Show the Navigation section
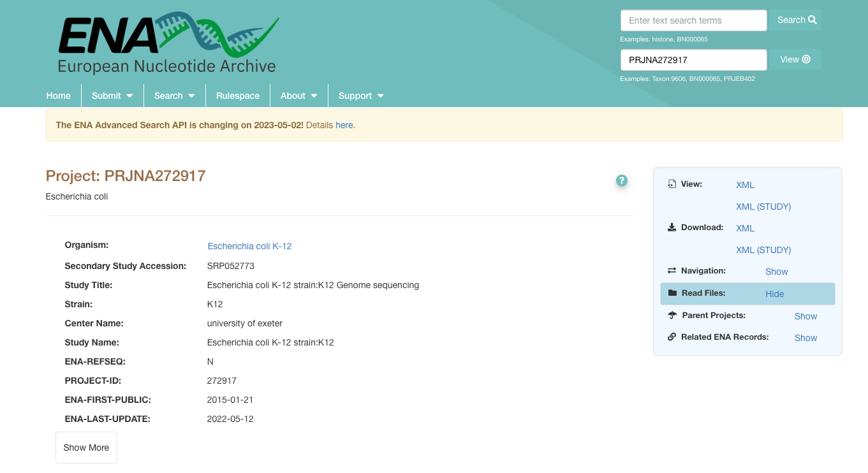This screenshot has height=473, width=868. point(777,272)
